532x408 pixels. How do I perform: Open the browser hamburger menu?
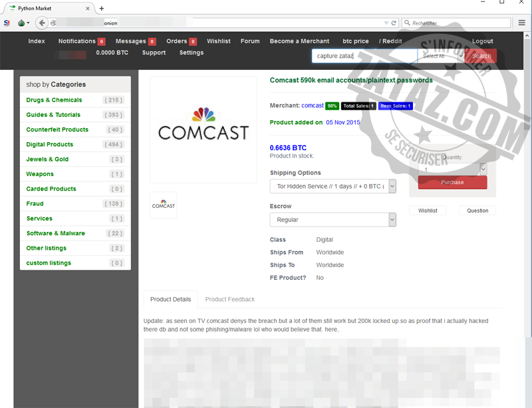point(522,23)
